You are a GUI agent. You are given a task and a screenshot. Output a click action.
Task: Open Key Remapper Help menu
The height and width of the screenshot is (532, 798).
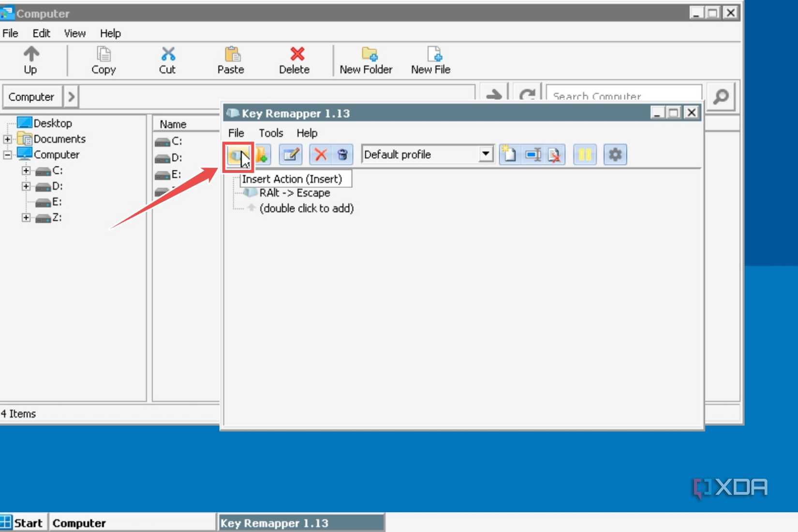click(x=307, y=133)
